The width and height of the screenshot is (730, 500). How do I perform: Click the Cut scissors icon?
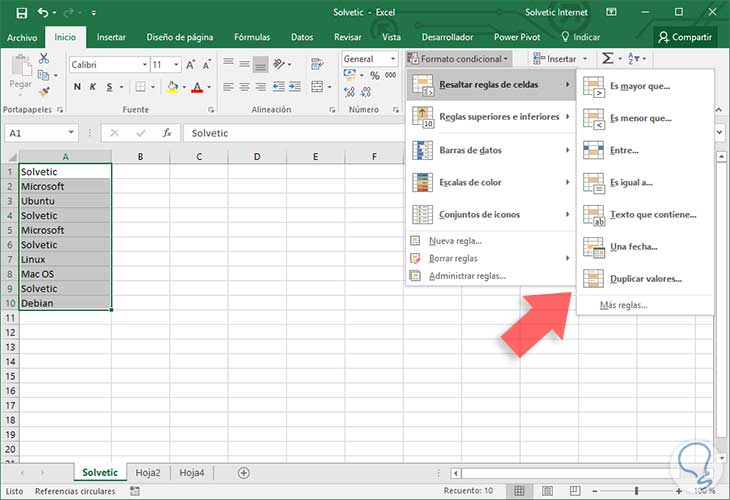click(x=44, y=58)
